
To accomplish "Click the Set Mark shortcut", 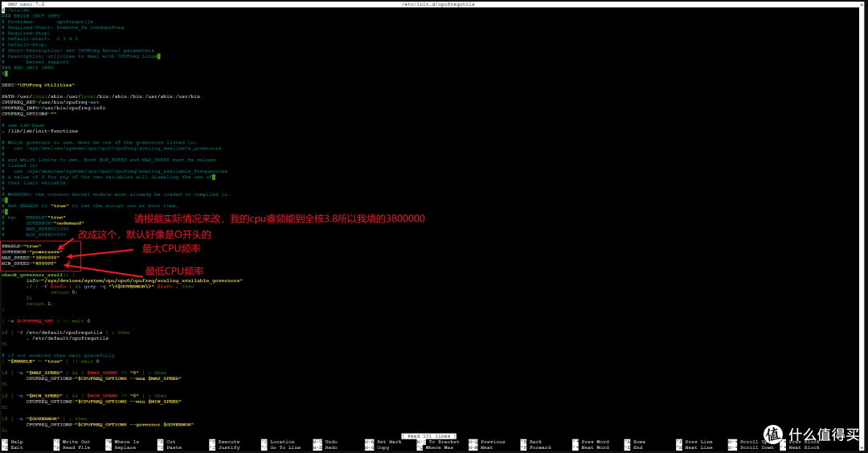I will [387, 442].
